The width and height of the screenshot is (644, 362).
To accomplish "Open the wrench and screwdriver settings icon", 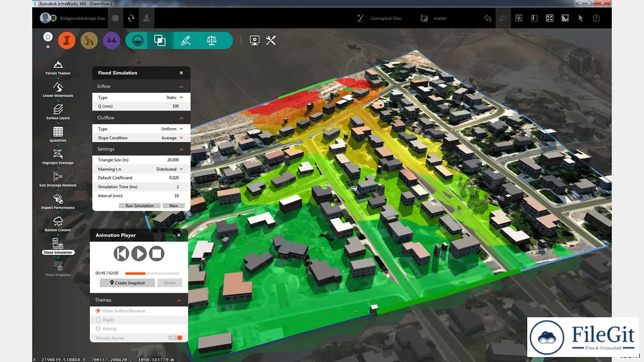I will click(x=271, y=40).
